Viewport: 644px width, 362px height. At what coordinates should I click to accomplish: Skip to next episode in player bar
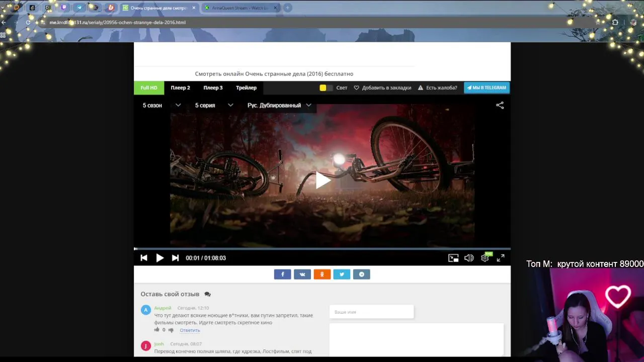point(175,258)
